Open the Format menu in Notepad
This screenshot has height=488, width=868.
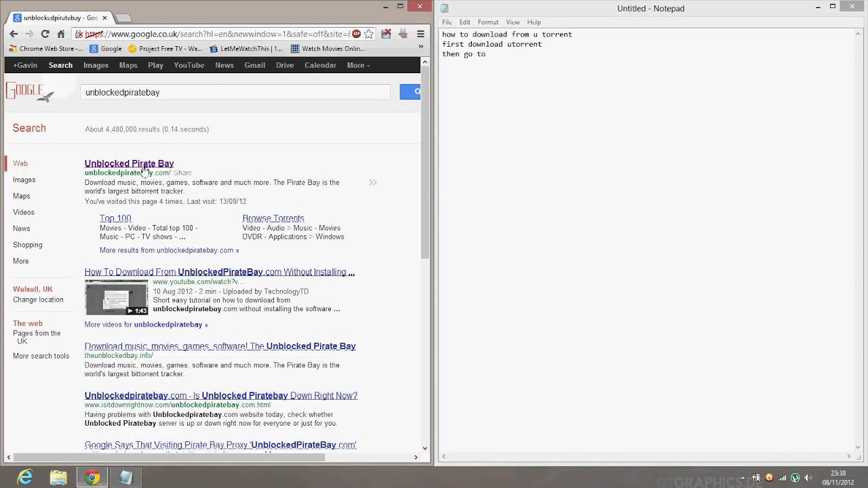[488, 22]
